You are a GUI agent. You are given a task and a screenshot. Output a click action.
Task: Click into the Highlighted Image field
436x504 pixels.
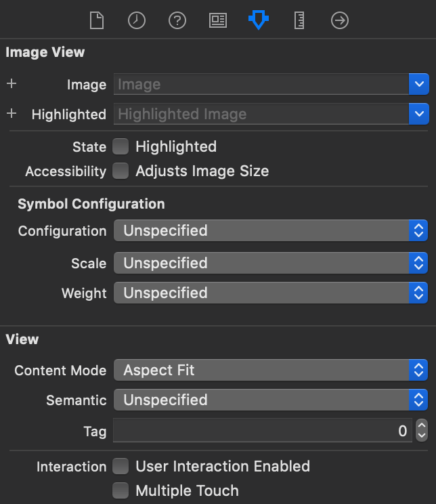pyautogui.click(x=261, y=114)
